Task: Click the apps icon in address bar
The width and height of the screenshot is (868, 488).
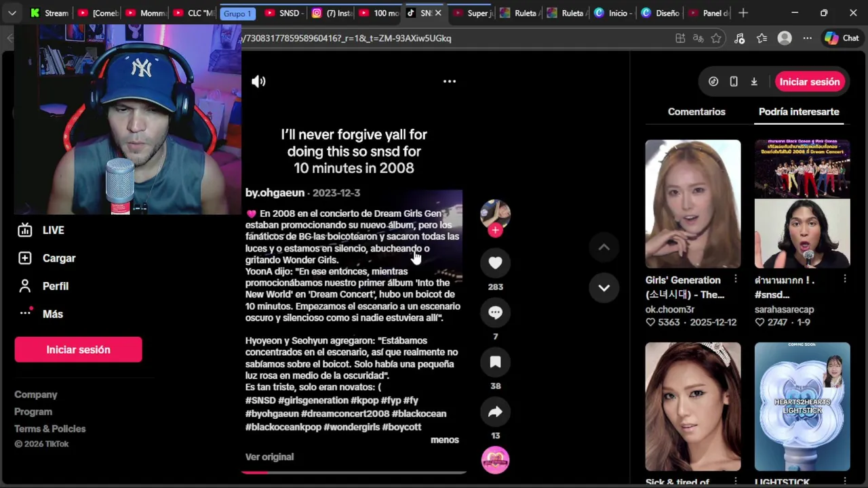Action: coord(680,39)
